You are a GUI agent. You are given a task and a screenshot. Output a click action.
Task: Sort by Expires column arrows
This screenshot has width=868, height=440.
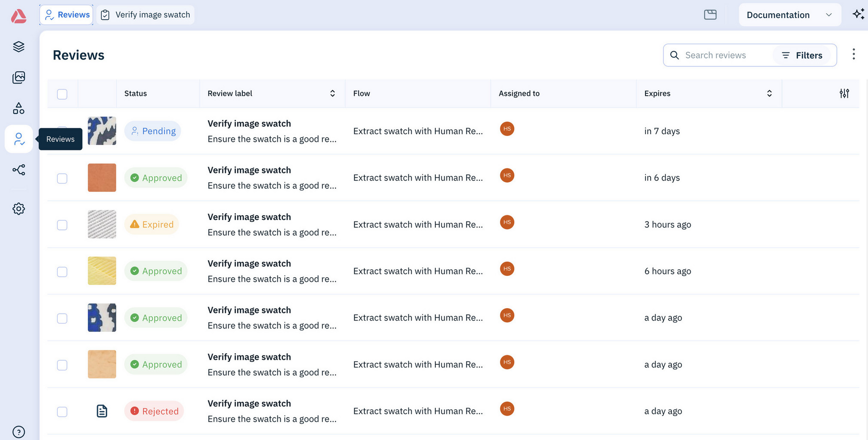[x=769, y=94]
